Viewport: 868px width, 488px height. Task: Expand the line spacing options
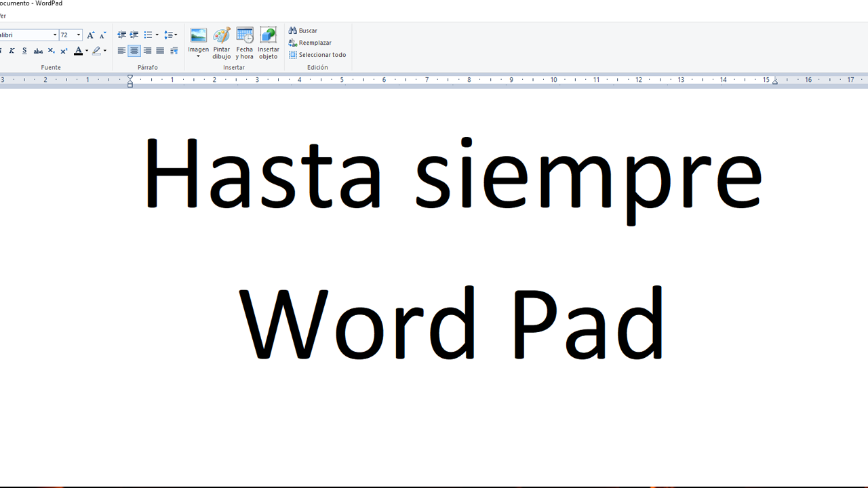171,35
